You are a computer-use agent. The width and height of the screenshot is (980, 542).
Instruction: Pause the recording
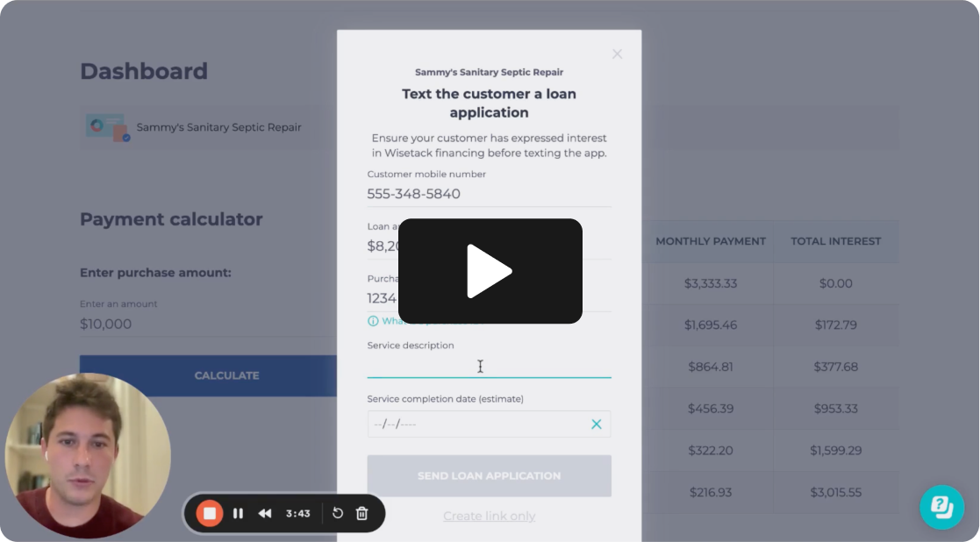pos(238,513)
